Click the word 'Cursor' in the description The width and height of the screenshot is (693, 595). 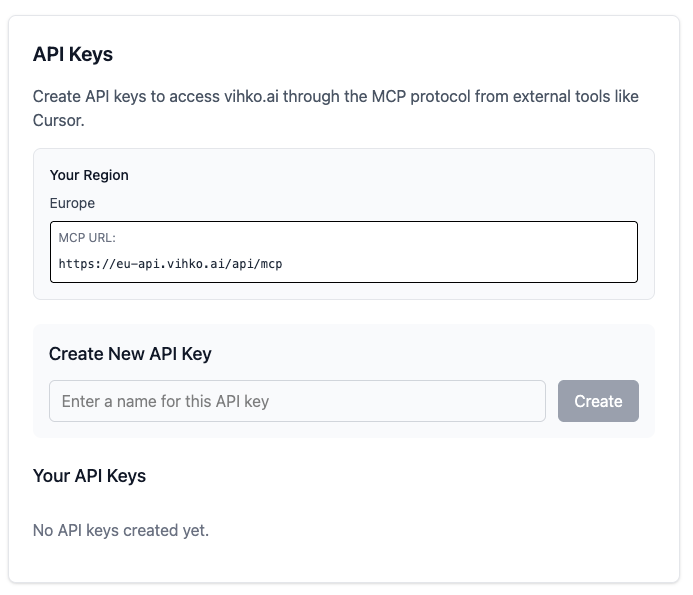click(59, 121)
